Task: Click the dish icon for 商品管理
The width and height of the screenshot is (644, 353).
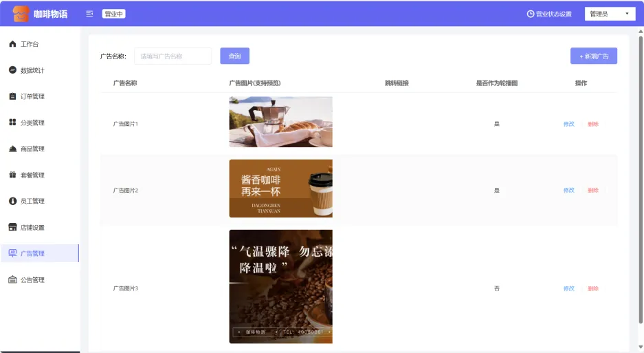Action: [x=12, y=149]
